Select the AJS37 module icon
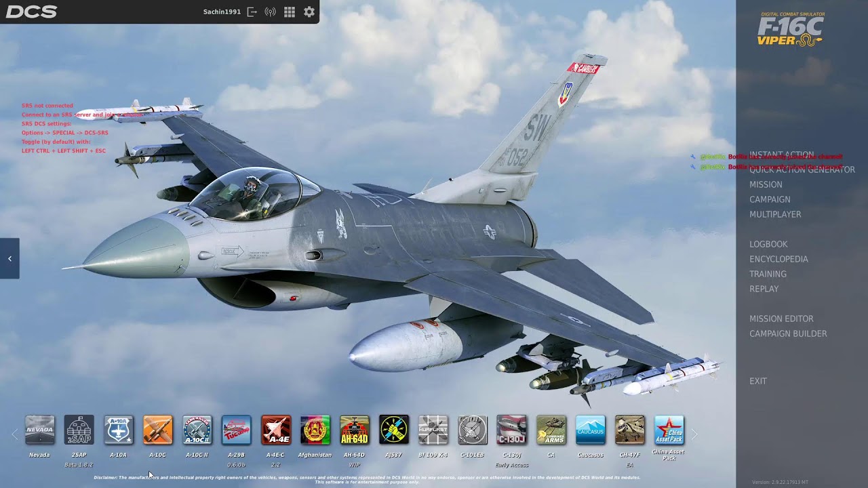 click(x=394, y=430)
